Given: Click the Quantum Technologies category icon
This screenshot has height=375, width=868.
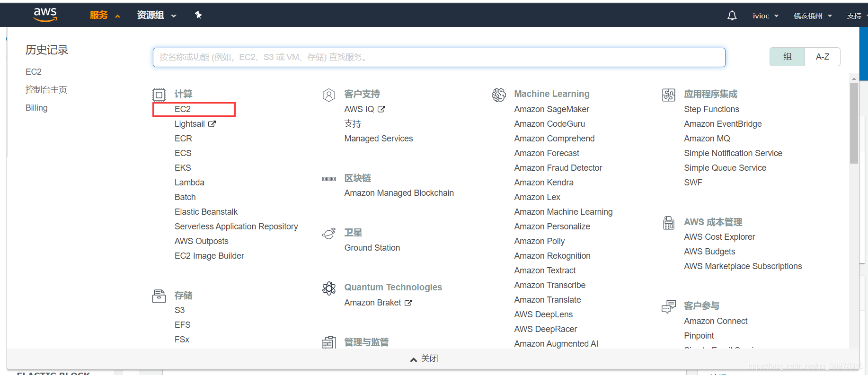Looking at the screenshot, I should (329, 288).
